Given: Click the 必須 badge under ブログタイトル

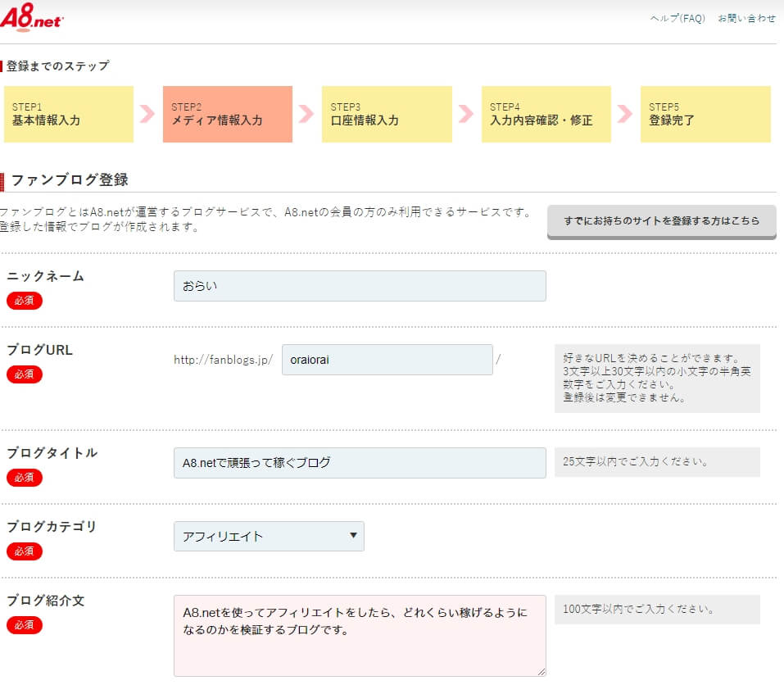Looking at the screenshot, I should click(24, 478).
